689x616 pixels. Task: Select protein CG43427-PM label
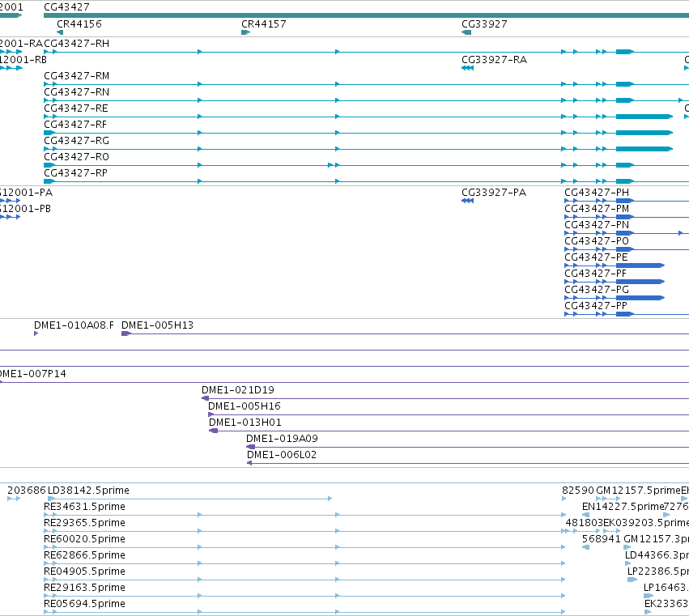pyautogui.click(x=597, y=209)
